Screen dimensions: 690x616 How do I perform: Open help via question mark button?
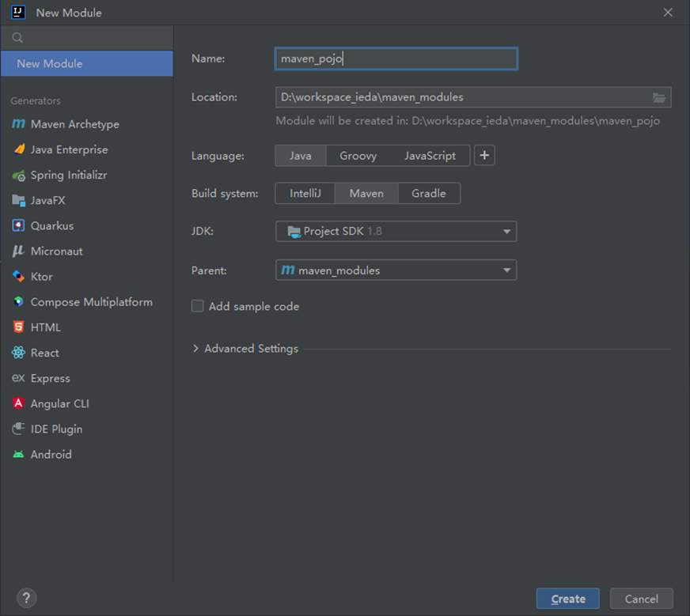coord(26,598)
